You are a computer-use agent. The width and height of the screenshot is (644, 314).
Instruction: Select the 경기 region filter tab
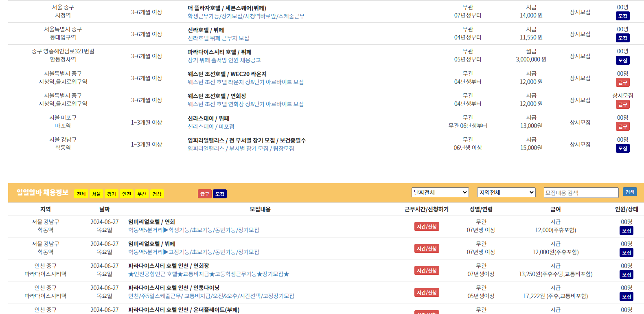click(x=112, y=194)
